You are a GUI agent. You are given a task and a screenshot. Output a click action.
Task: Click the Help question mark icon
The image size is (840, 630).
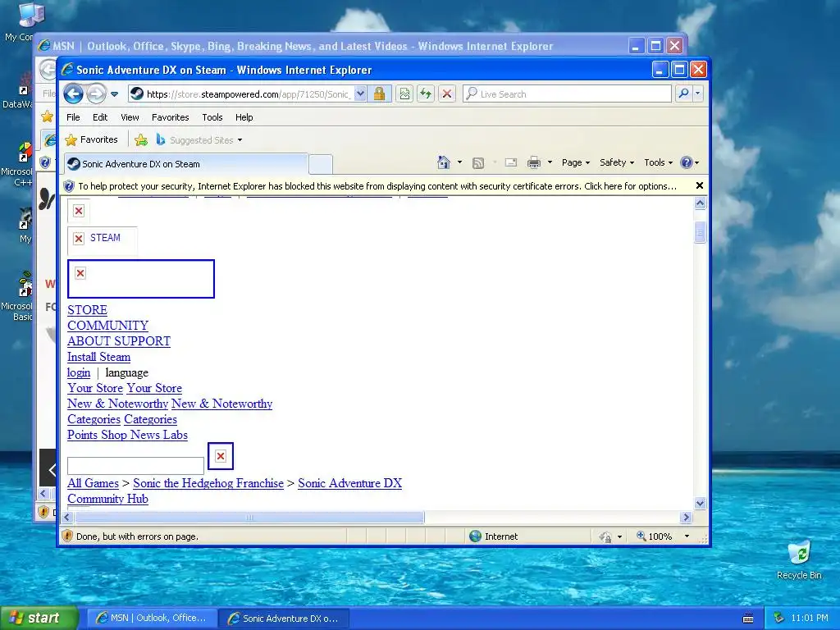(687, 162)
